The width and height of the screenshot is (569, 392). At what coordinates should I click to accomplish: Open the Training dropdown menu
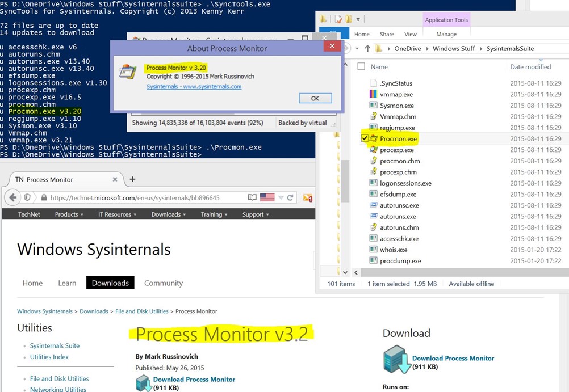[214, 214]
